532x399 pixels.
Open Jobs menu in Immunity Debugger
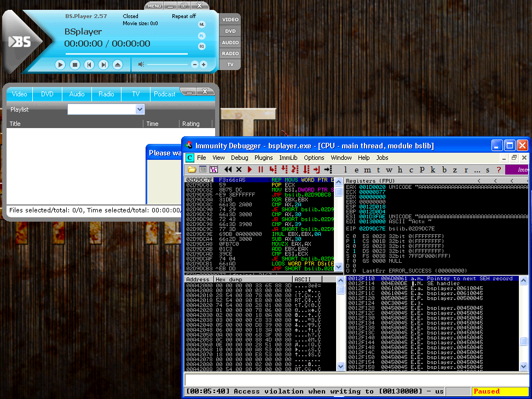tap(382, 158)
